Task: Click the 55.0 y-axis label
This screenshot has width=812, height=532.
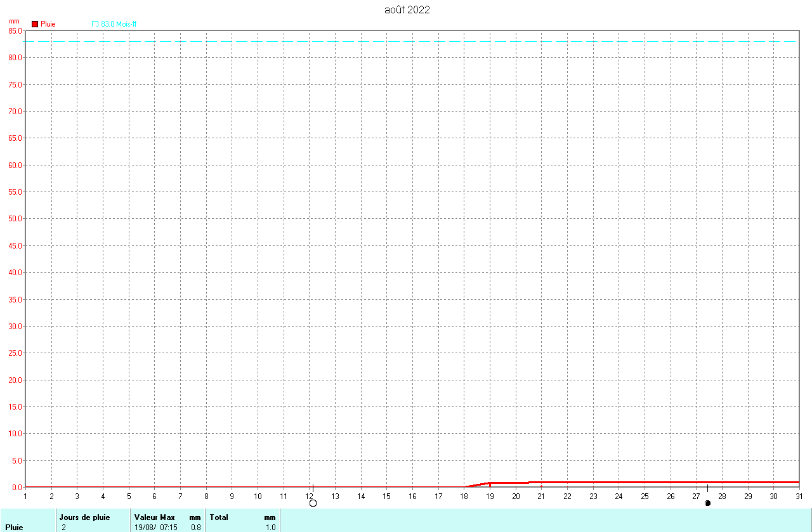Action: [15, 191]
